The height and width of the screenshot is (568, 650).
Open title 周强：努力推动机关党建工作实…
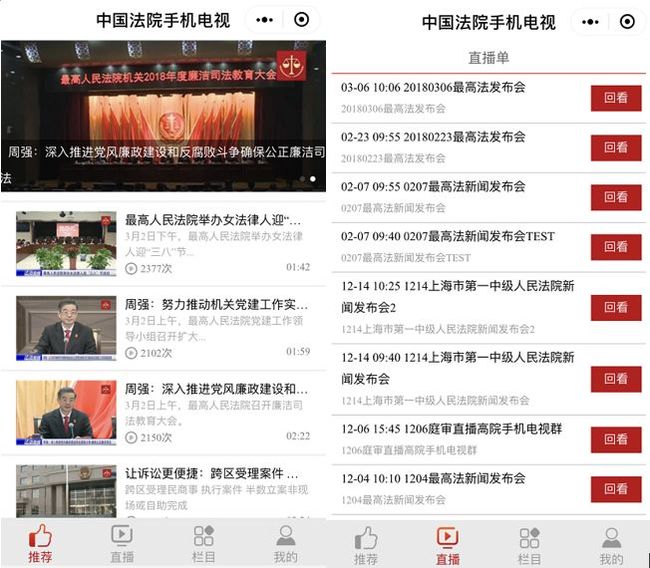[216, 304]
